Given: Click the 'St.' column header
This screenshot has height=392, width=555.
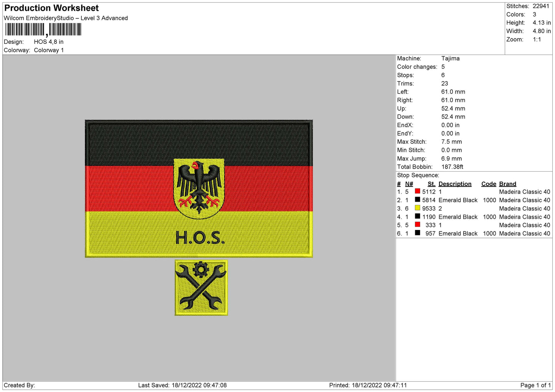Looking at the screenshot, I should [431, 184].
